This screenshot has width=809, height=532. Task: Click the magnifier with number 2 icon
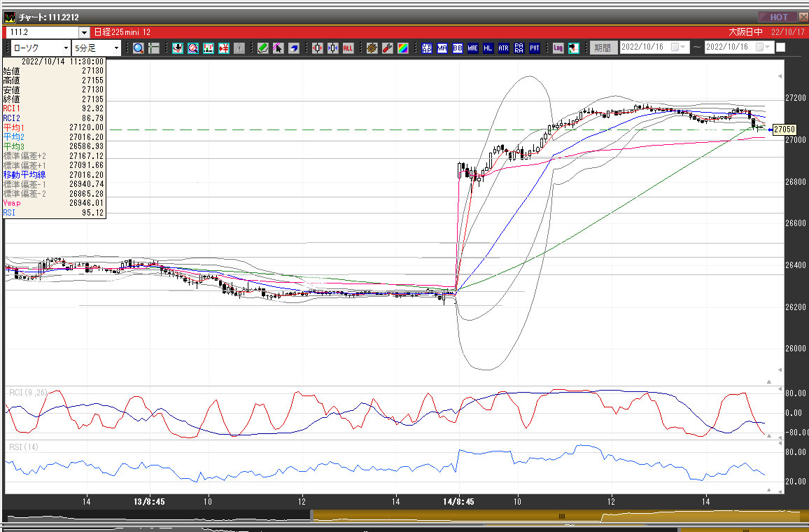(x=193, y=48)
